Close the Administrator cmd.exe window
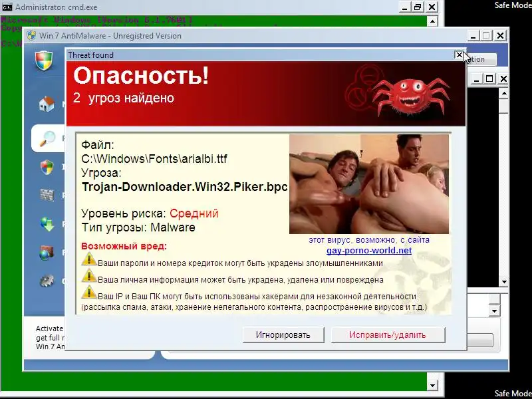532x399 pixels. [432, 7]
